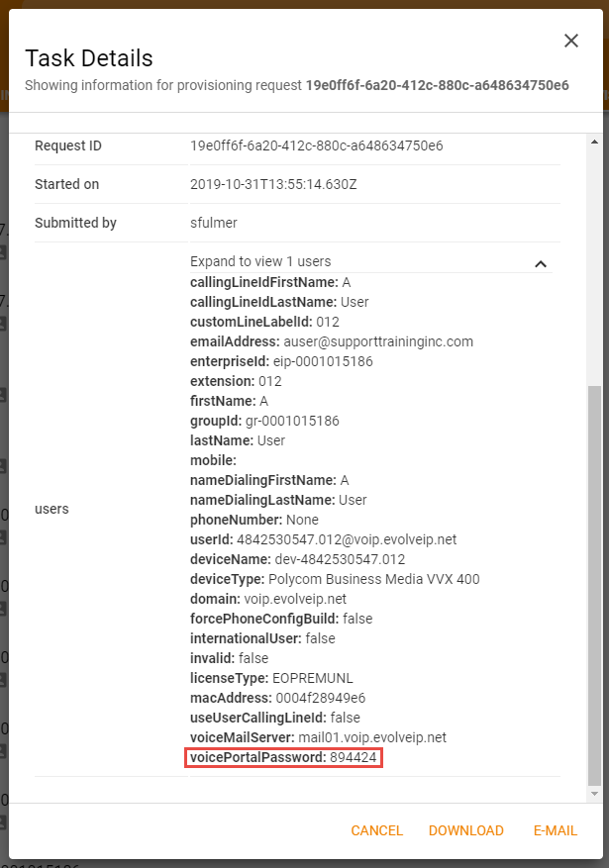Click the dialog's vertical scrollbar
Viewport: 609px width, 868px height.
point(594,584)
